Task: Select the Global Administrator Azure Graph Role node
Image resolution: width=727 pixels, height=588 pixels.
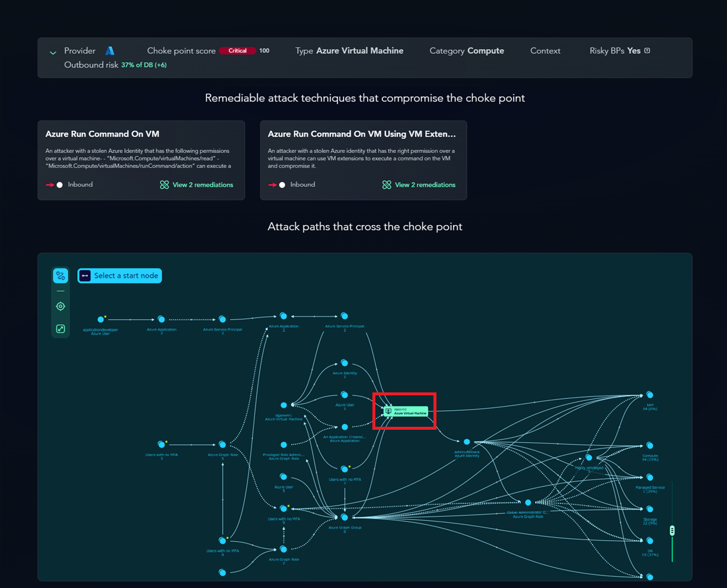Action: click(x=528, y=503)
